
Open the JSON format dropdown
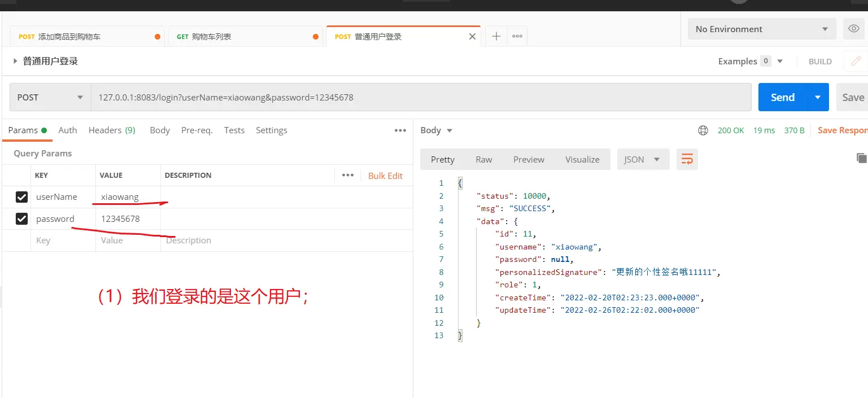pyautogui.click(x=643, y=160)
